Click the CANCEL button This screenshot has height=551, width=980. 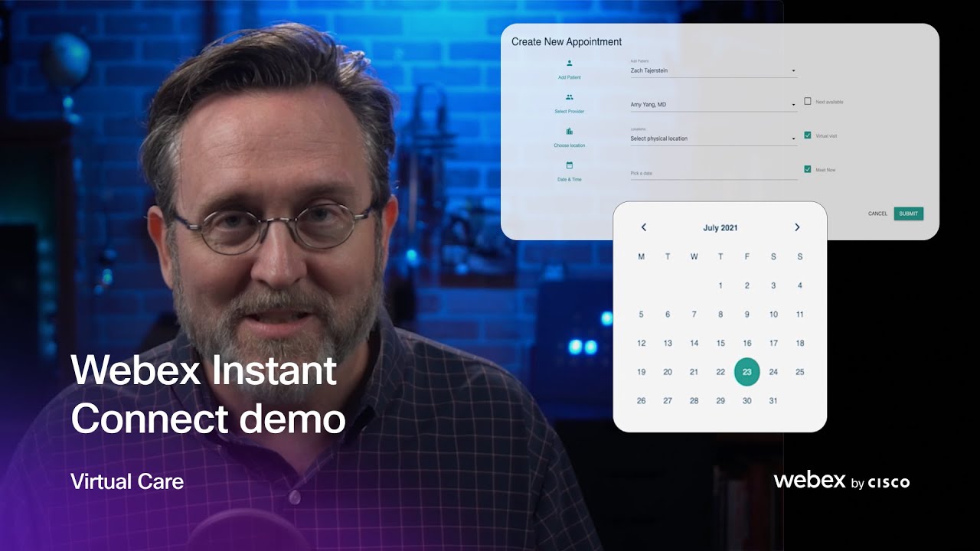click(877, 214)
